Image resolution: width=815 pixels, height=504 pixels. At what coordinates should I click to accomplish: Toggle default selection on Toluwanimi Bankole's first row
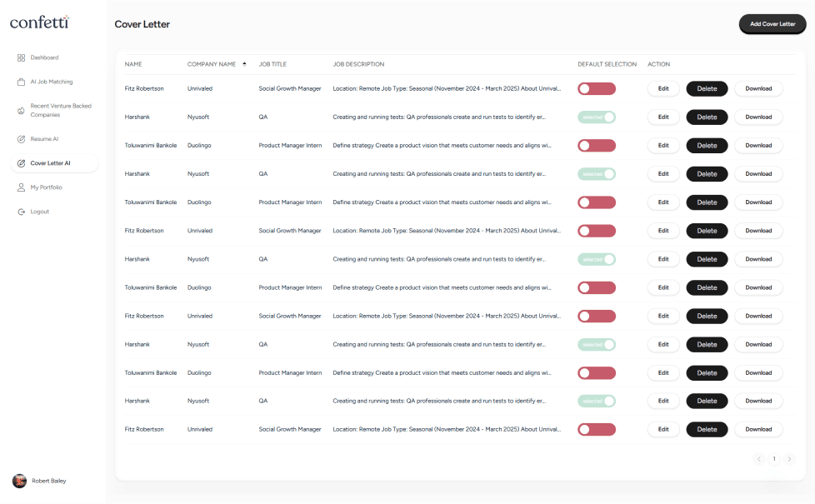pos(597,145)
